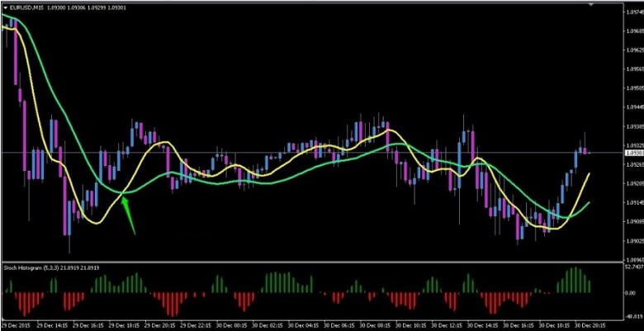Image resolution: width=644 pixels, height=331 pixels.
Task: Click the 29 Dec 2015 time axis label
Action: (14, 325)
